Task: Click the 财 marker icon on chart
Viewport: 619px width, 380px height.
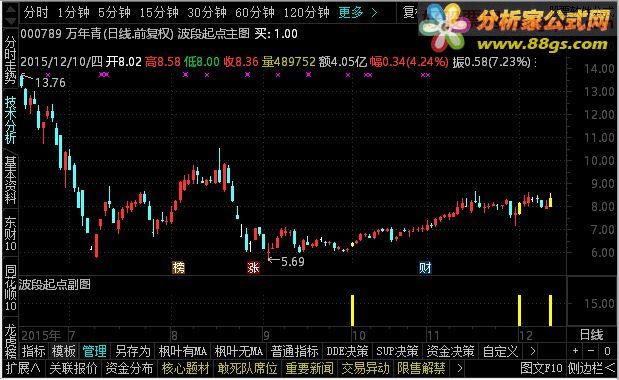Action: pyautogui.click(x=425, y=268)
